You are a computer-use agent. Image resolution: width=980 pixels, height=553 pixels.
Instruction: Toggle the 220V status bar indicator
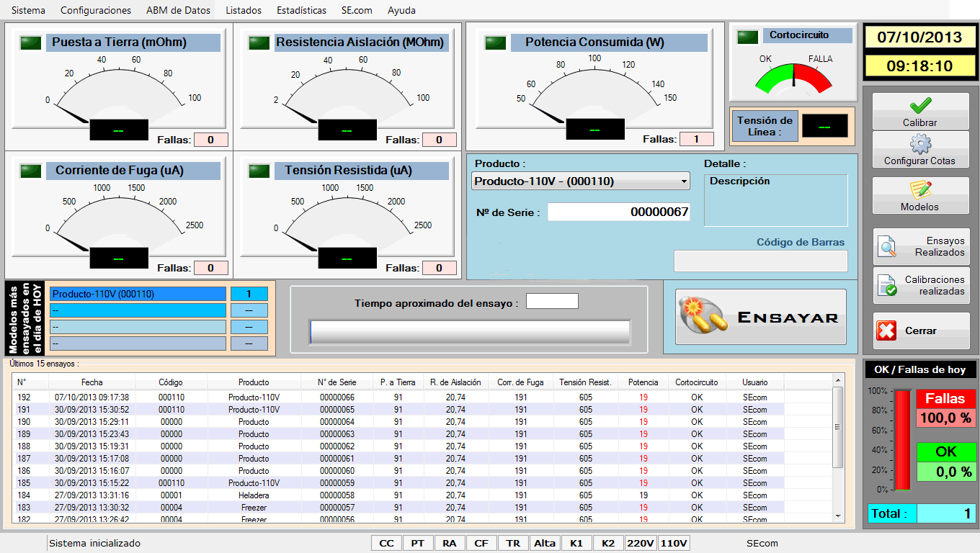641,543
